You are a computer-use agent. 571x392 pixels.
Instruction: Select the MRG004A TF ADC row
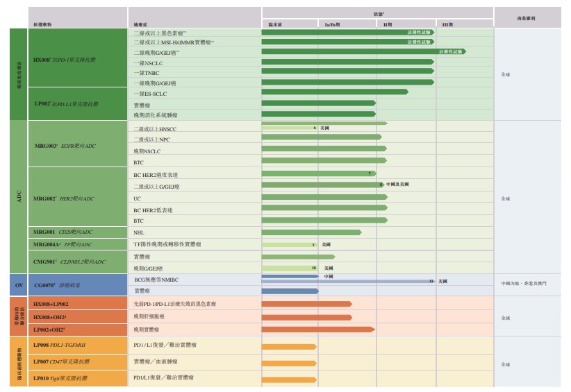(x=78, y=244)
